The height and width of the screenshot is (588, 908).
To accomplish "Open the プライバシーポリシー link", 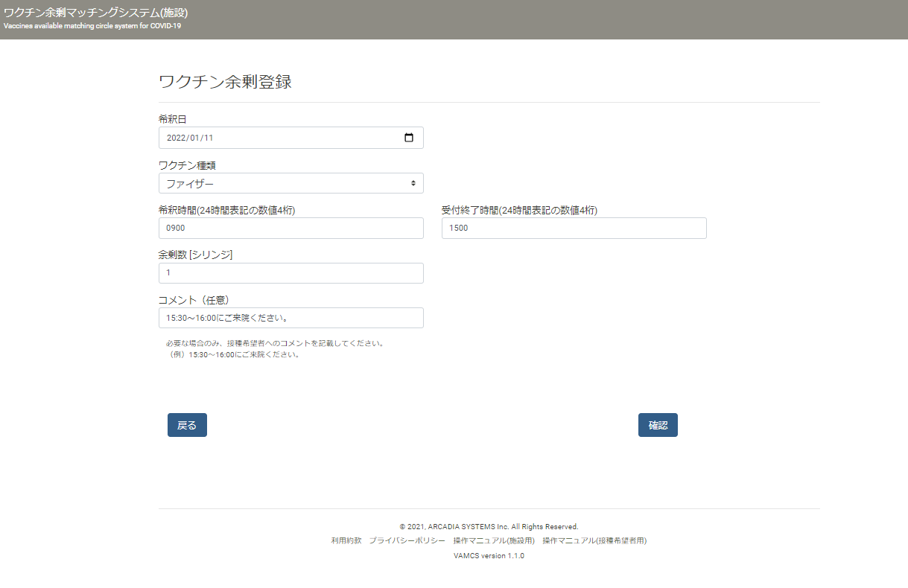I will tap(407, 541).
